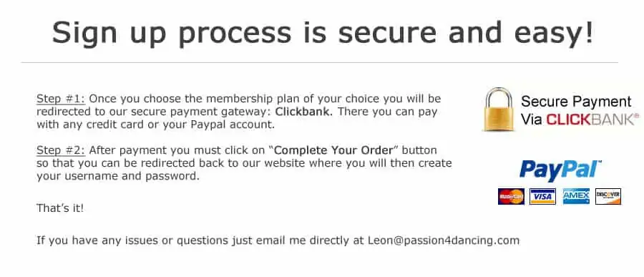Click the gold padlock icon
The width and height of the screenshot is (644, 277).
498,110
